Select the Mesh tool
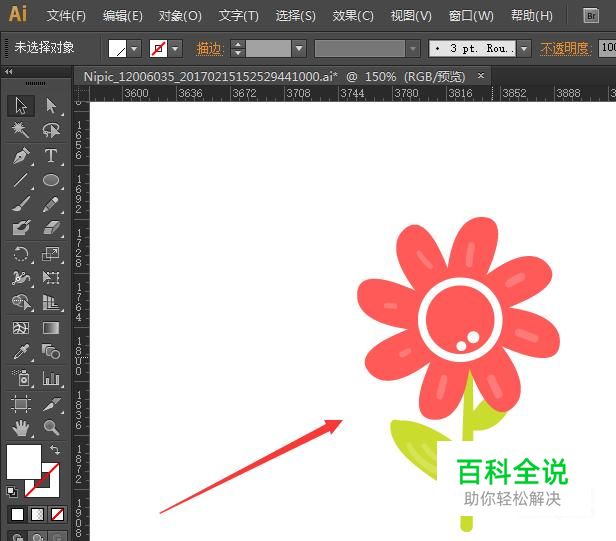Screen dimensions: 616x541 21,328
